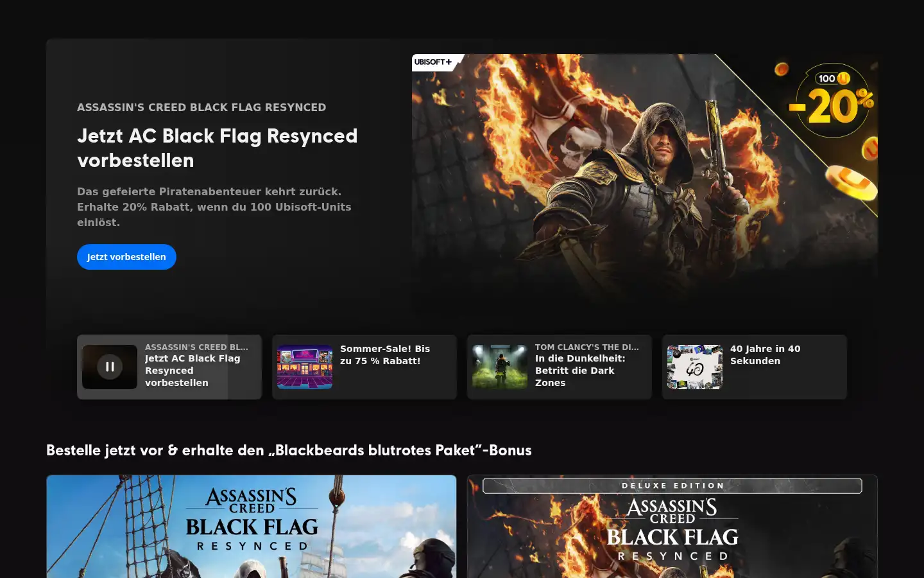Click the heading Jetzt AC Black Flag Resynced vorbestellen
This screenshot has width=924, height=578.
tap(218, 148)
